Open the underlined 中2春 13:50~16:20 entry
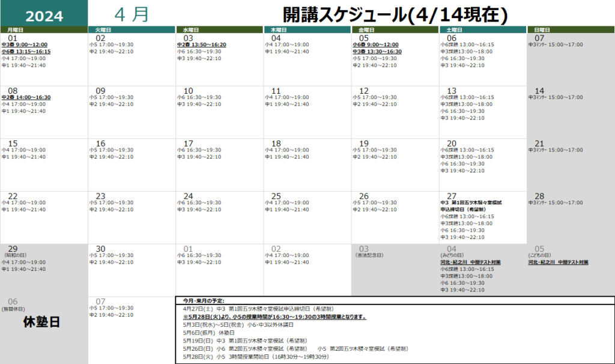Viewport: 615px width, 364px height. click(x=201, y=44)
